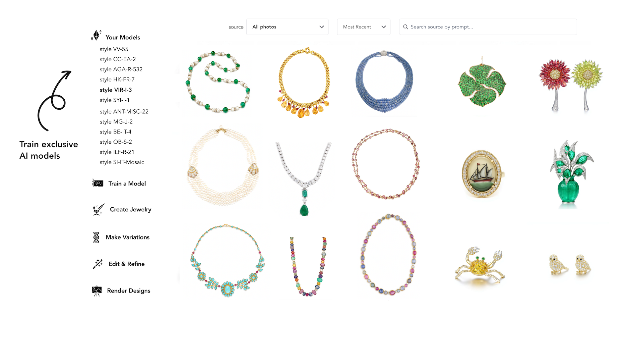Click the DNA Make Variations icon
Screen dimensions: 630x364
click(96, 237)
